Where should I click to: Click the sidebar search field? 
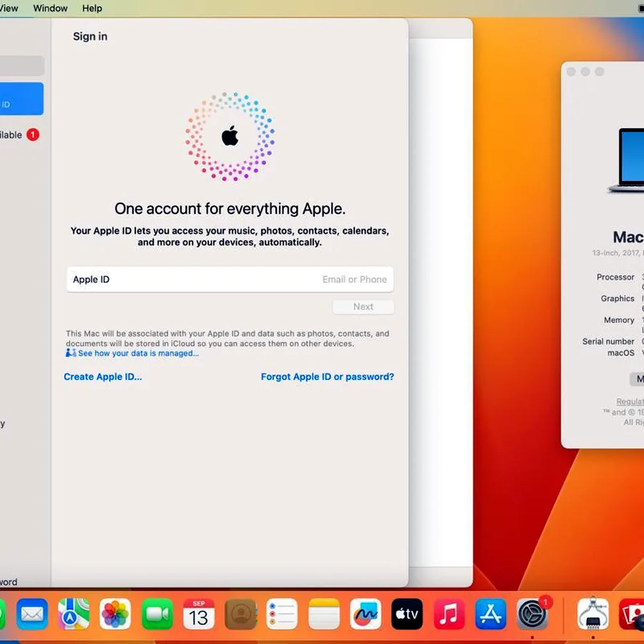pyautogui.click(x=21, y=66)
